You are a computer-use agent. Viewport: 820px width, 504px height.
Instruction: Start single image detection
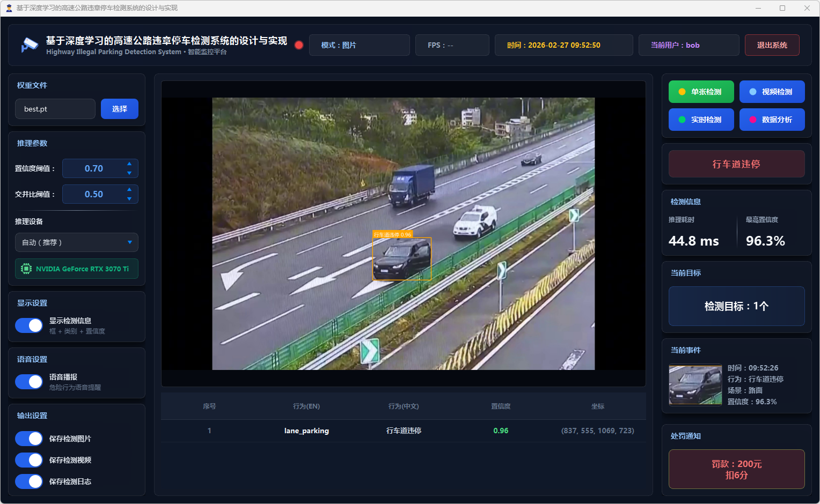click(x=701, y=92)
